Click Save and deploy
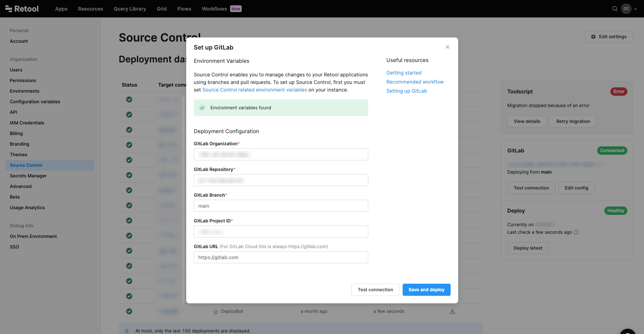The width and height of the screenshot is (644, 334). click(x=426, y=290)
